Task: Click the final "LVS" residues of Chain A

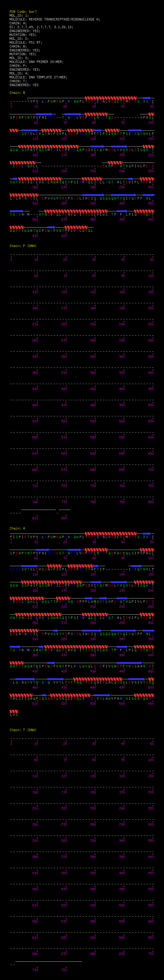Action: click(14, 715)
